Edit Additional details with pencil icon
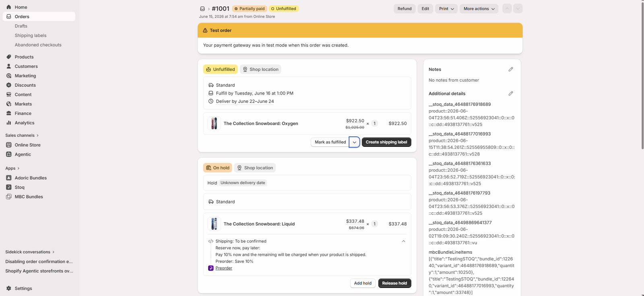The image size is (644, 296). [511, 93]
